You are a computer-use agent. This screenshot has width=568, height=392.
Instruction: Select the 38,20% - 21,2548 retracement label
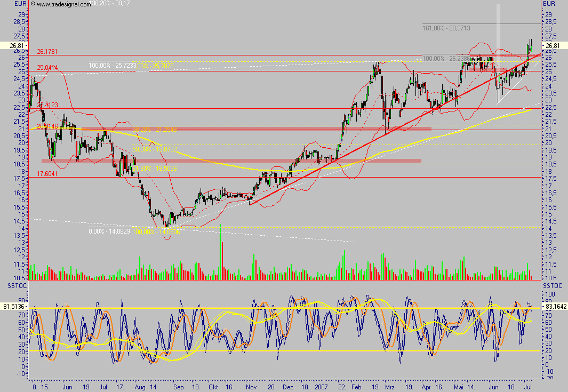[x=155, y=130]
